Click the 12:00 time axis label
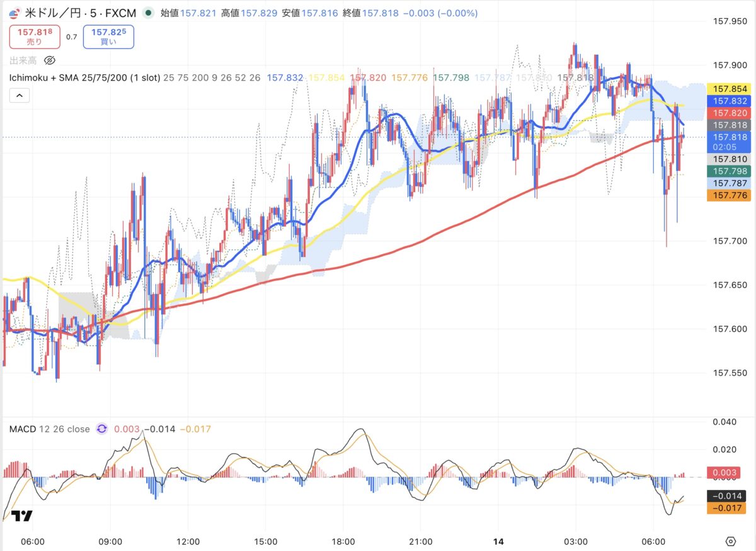756x551 pixels. [188, 542]
